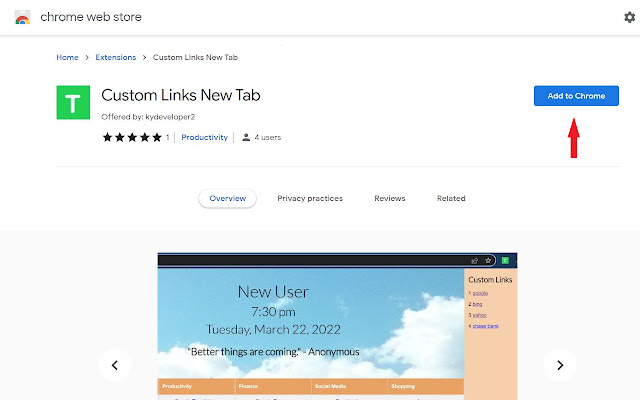The height and width of the screenshot is (400, 640).
Task: Click the share icon in screenshot toolbar
Action: coord(476,260)
